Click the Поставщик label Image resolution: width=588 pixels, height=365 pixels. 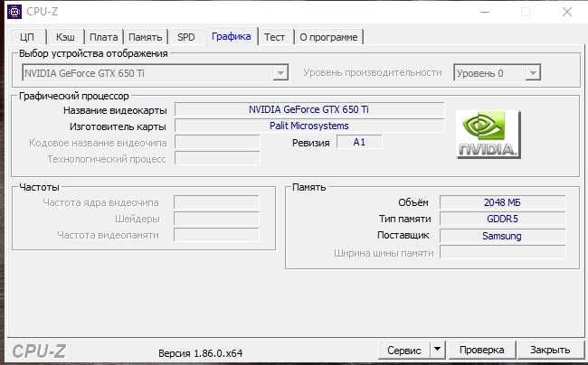tap(403, 236)
